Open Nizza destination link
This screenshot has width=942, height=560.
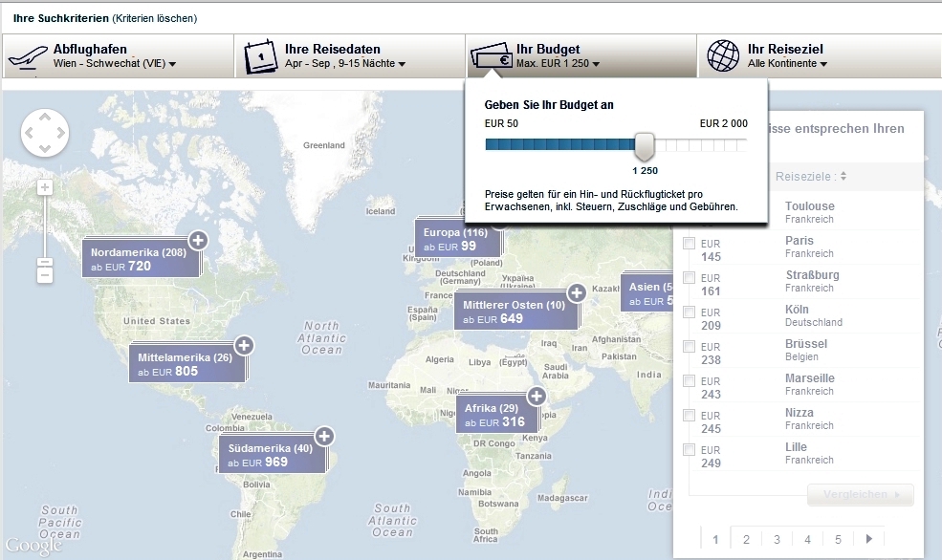click(799, 412)
